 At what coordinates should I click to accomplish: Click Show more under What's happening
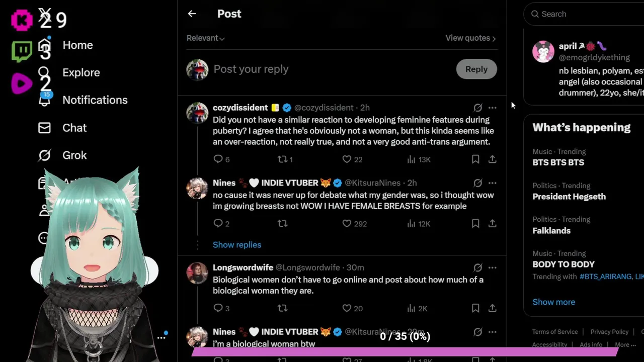(553, 302)
